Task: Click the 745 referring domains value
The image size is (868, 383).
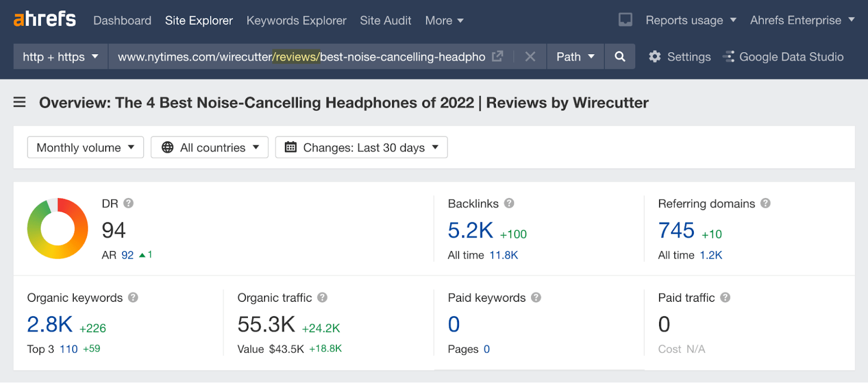Action: [676, 231]
